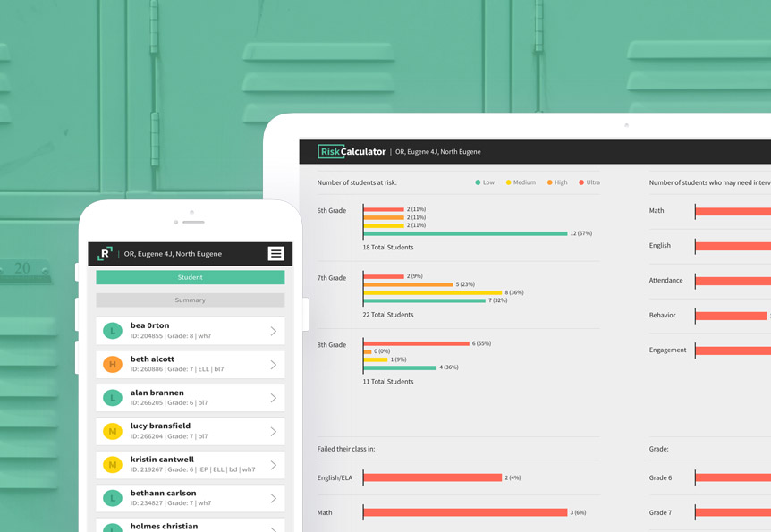
Task: Click beth alcott's orange H risk badge
Action: coord(113,364)
